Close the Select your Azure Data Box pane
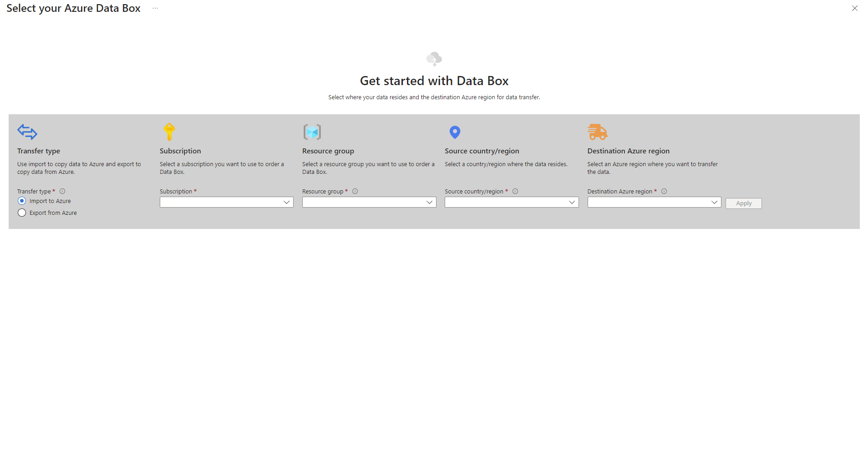Image resolution: width=868 pixels, height=457 pixels. point(855,8)
